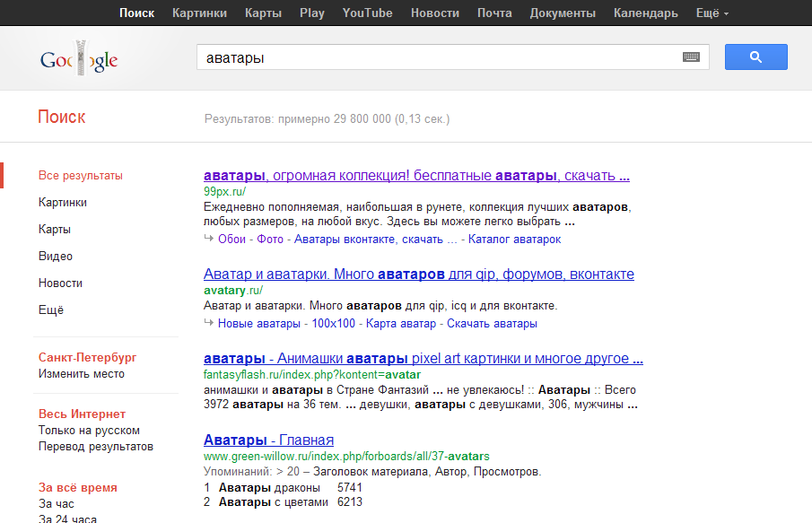Open the Новые аватары sitelink

pos(259,324)
